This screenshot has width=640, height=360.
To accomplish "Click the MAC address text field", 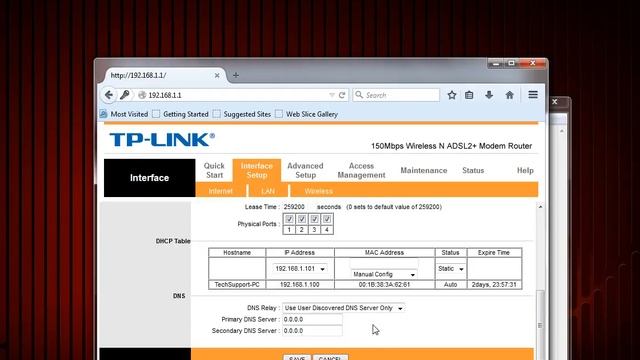I will [384, 264].
